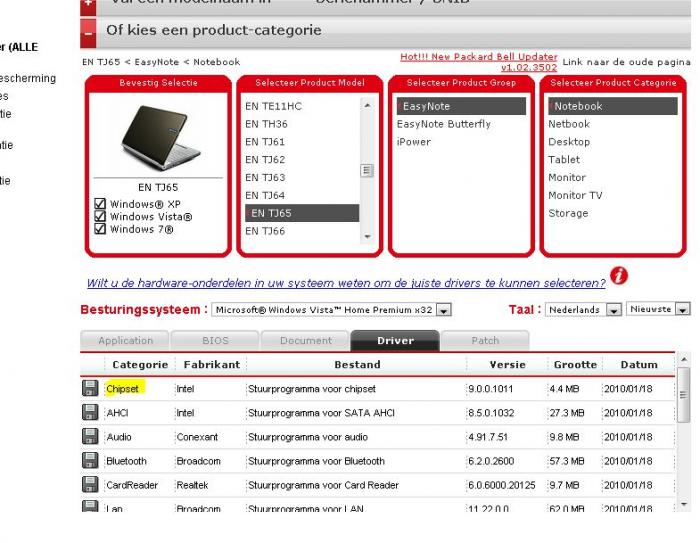This screenshot has width=700, height=543.
Task: Sort by the Bestand column header
Action: pyautogui.click(x=357, y=365)
